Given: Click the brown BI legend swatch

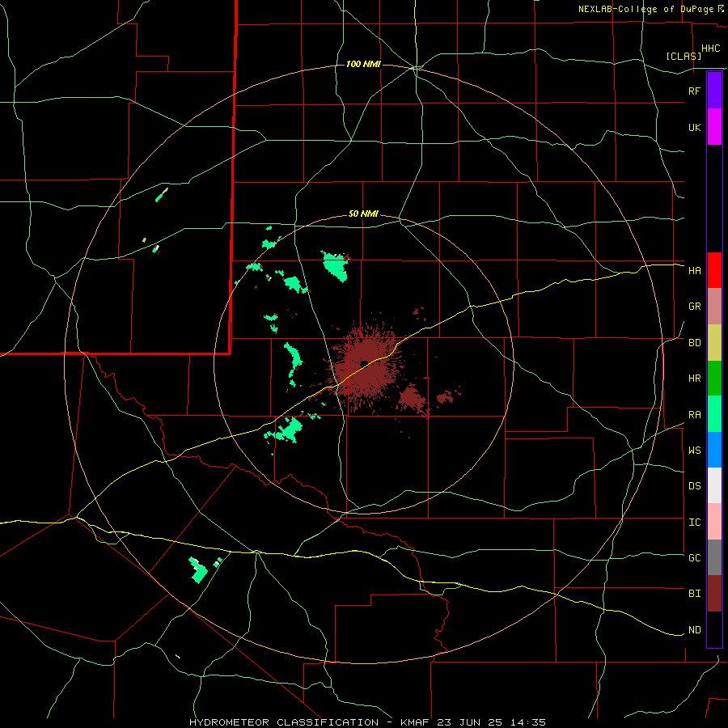Looking at the screenshot, I should (714, 594).
